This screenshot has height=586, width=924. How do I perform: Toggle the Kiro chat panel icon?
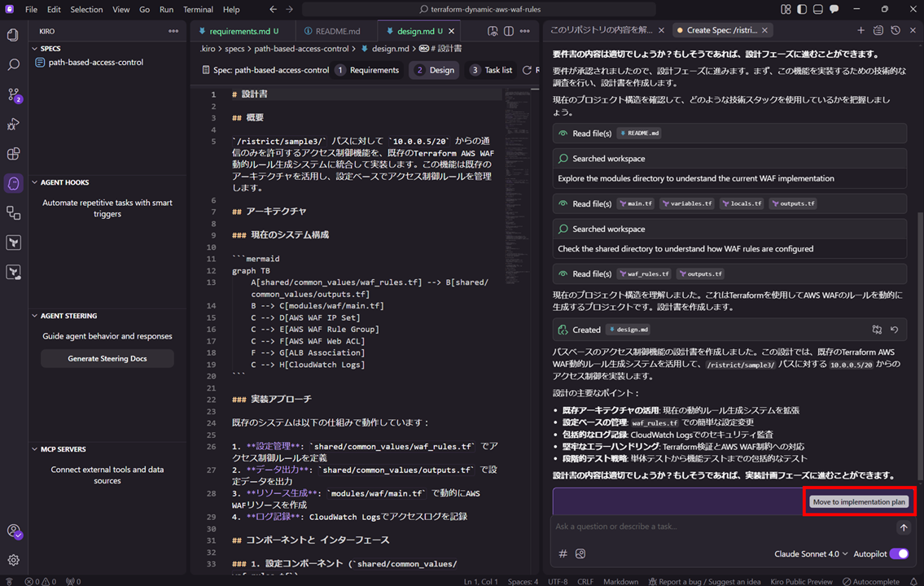(x=834, y=10)
